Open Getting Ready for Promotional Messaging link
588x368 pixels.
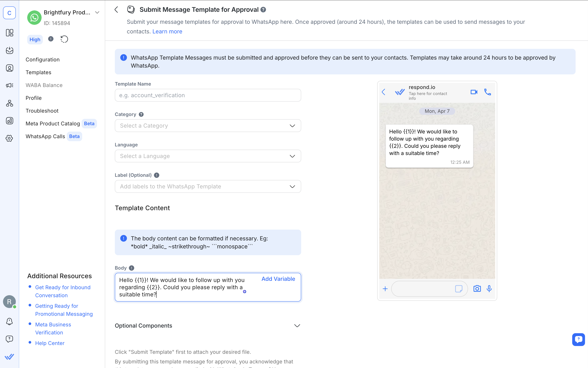(64, 310)
